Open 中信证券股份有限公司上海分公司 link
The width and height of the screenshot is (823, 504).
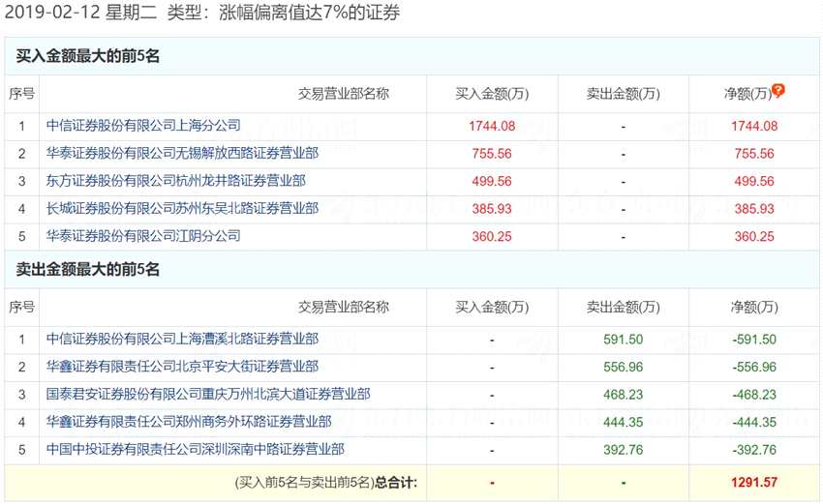(143, 126)
